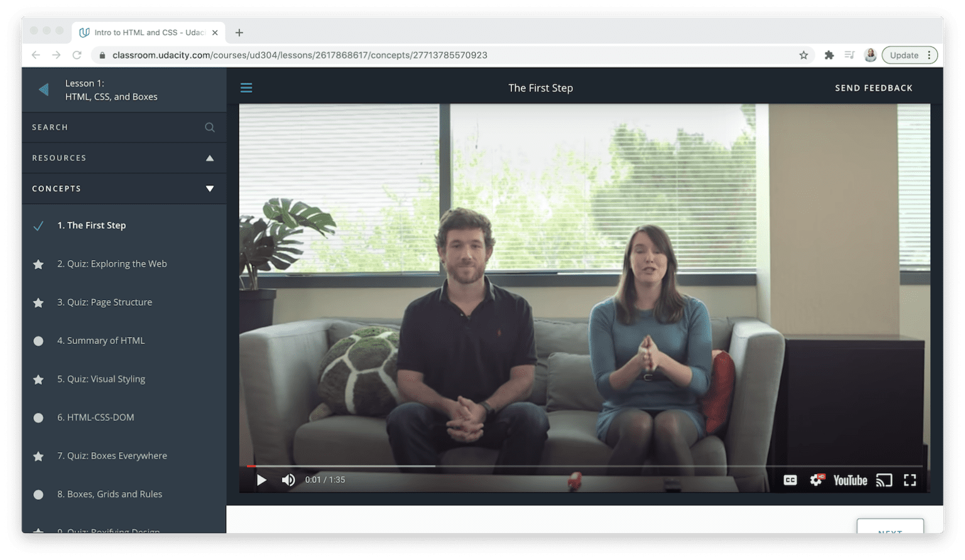Open the hamburger navigation menu
Viewport: 965px width, 560px height.
point(246,88)
